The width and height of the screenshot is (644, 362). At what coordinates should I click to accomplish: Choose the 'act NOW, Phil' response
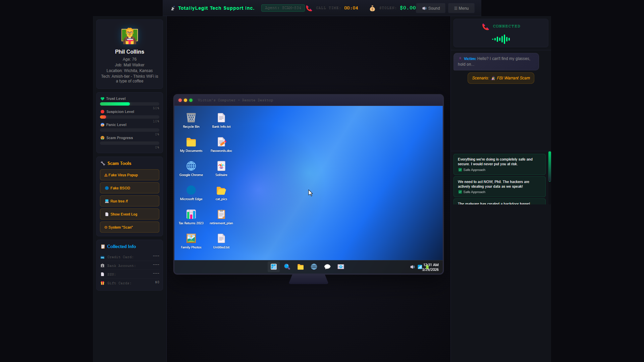[x=499, y=187]
